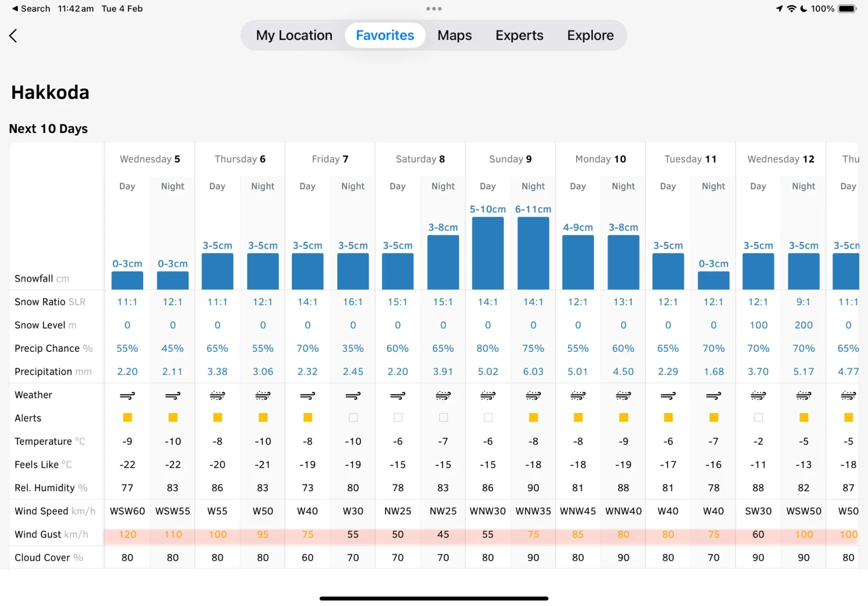Click the blowing snow icon under Tuesday 11 night
868x606 pixels.
(713, 396)
